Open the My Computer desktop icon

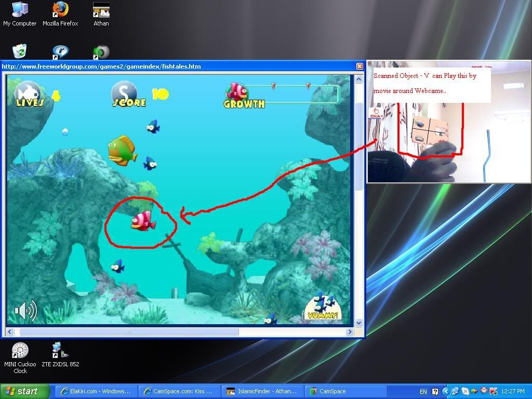point(20,14)
